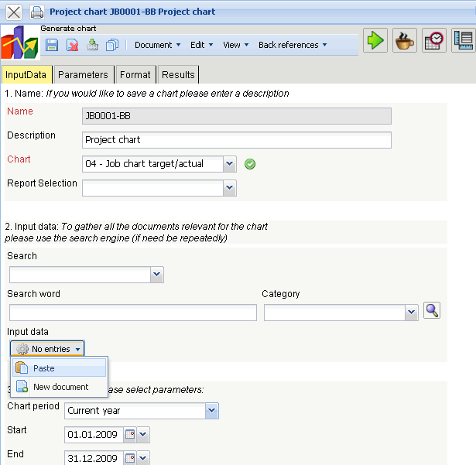This screenshot has height=465, width=476.
Task: Run chart generation with green arrow button
Action: [375, 40]
